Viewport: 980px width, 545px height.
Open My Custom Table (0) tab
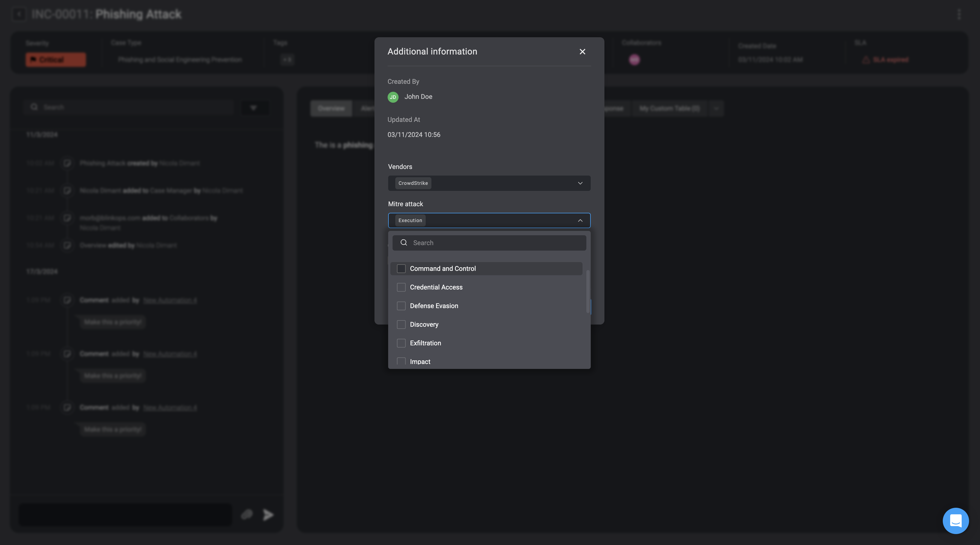670,108
